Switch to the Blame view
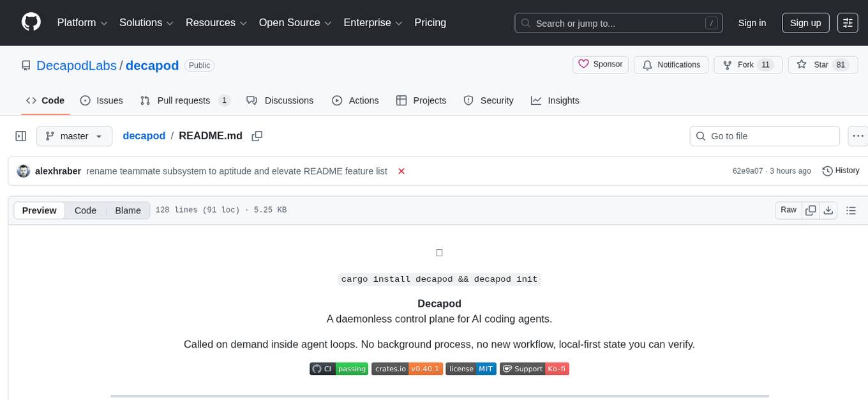The height and width of the screenshot is (400, 868). click(x=128, y=210)
